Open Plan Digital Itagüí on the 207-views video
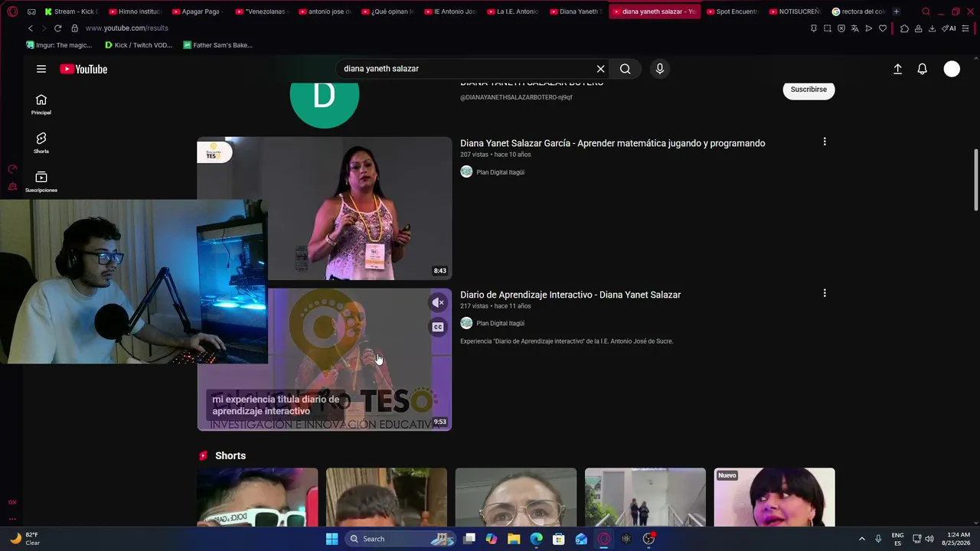Viewport: 980px width, 551px height. pos(501,172)
